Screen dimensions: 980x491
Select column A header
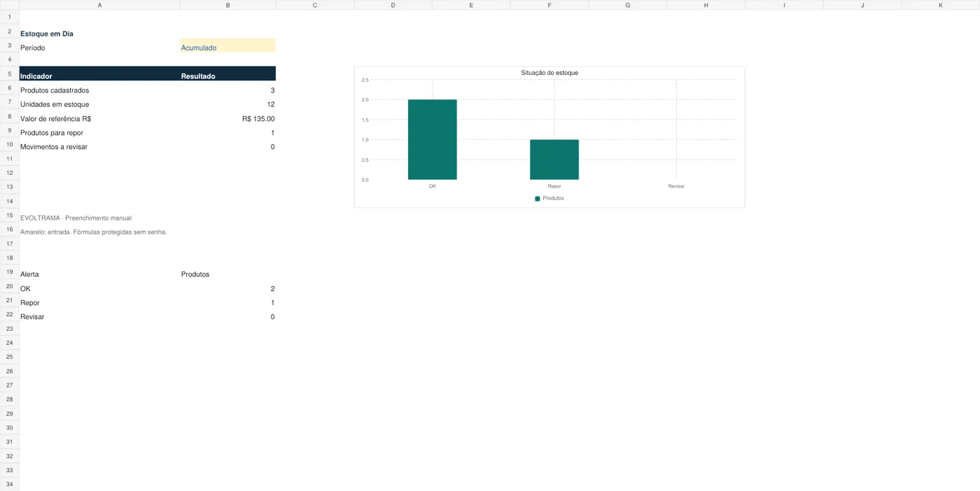[x=99, y=5]
